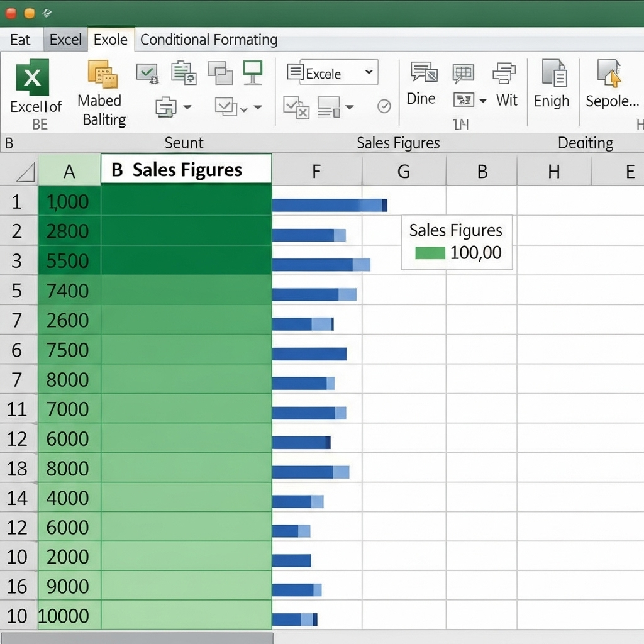Click the grid table icon beside Dine
Image resolution: width=644 pixels, height=644 pixels.
[x=464, y=72]
